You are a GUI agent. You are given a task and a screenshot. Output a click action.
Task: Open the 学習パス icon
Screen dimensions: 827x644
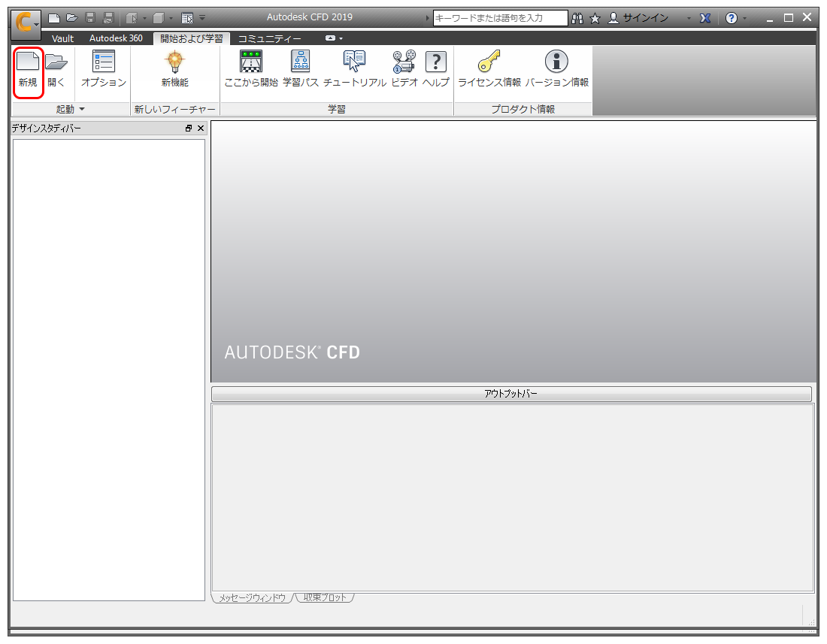coord(301,68)
